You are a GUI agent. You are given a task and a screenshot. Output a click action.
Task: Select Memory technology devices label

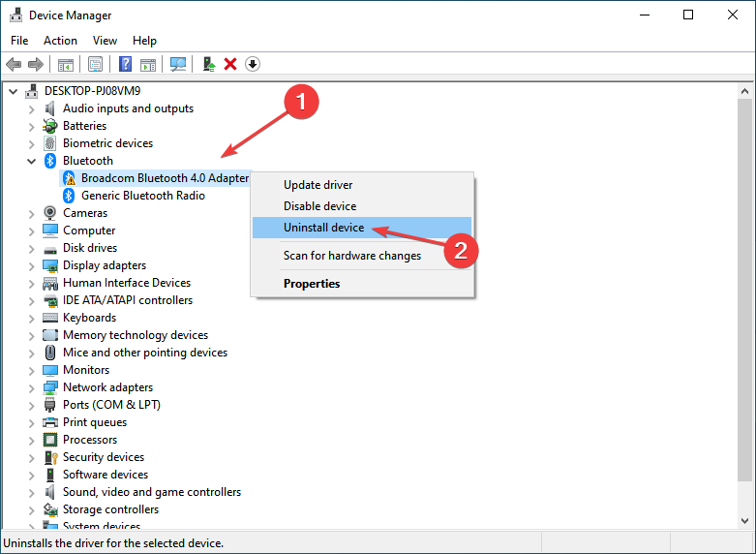[x=136, y=335]
